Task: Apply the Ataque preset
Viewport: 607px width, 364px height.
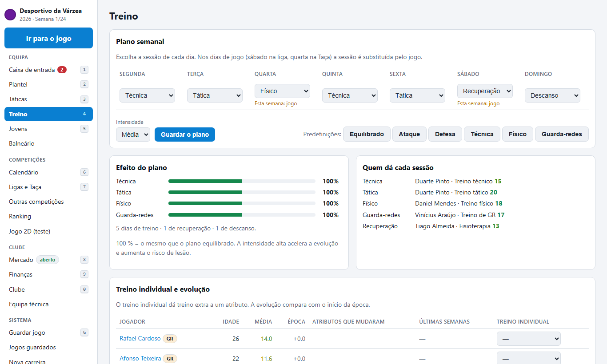Action: [409, 134]
